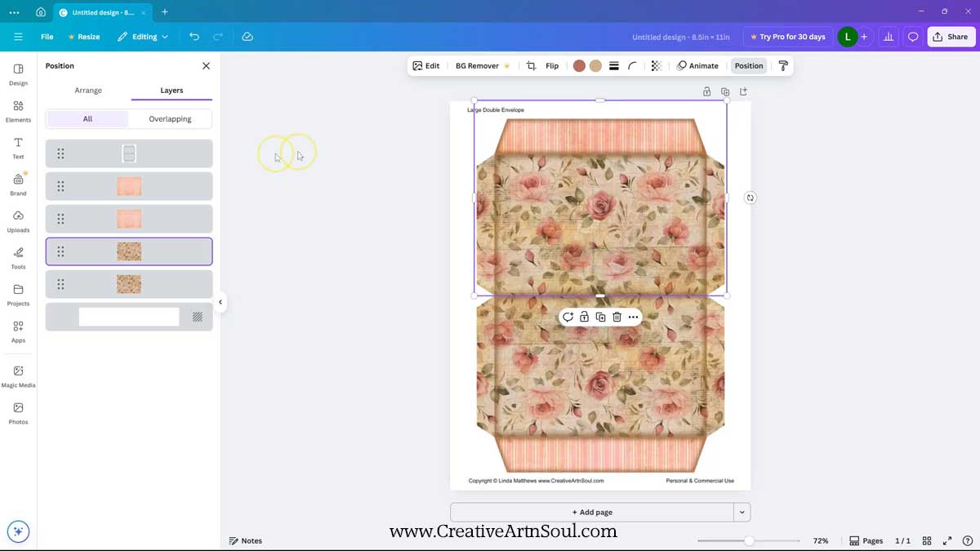
Task: Launch the Canva assistant sparkle button
Action: coord(18,531)
